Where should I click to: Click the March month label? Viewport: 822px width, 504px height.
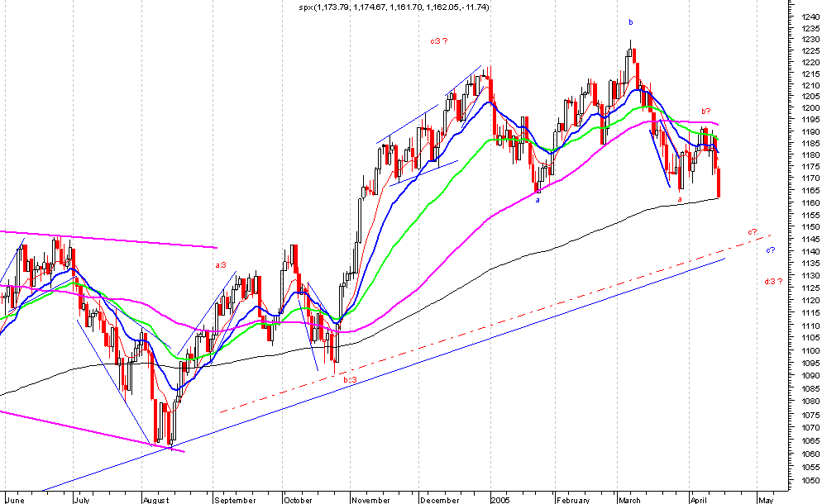tap(629, 500)
